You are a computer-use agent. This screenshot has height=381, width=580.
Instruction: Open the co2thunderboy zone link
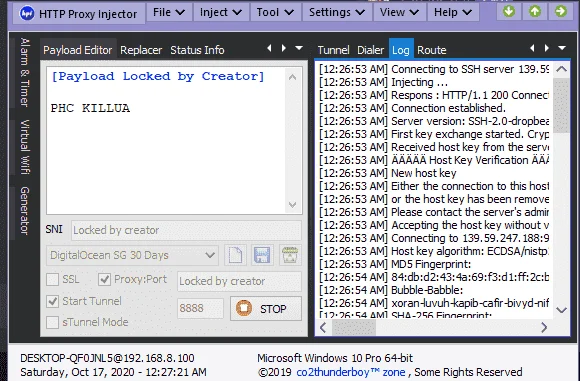click(351, 372)
